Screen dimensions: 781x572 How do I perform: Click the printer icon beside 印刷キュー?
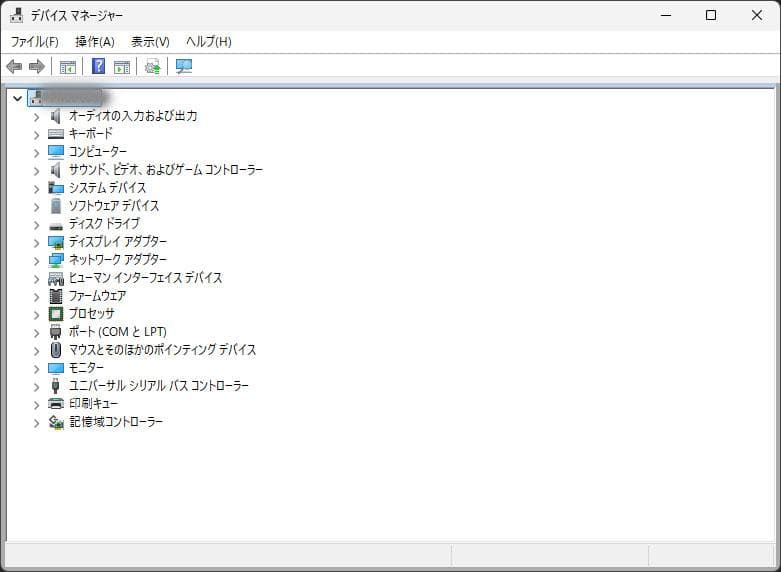point(56,404)
